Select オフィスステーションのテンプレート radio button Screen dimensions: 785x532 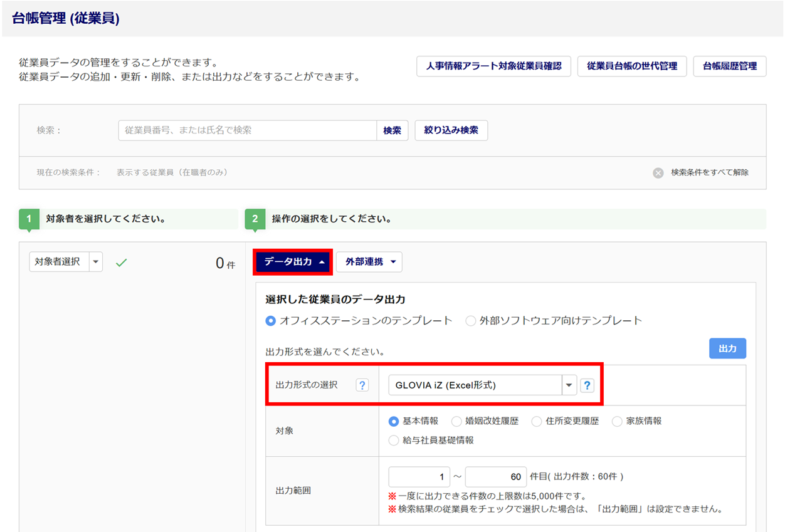270,321
